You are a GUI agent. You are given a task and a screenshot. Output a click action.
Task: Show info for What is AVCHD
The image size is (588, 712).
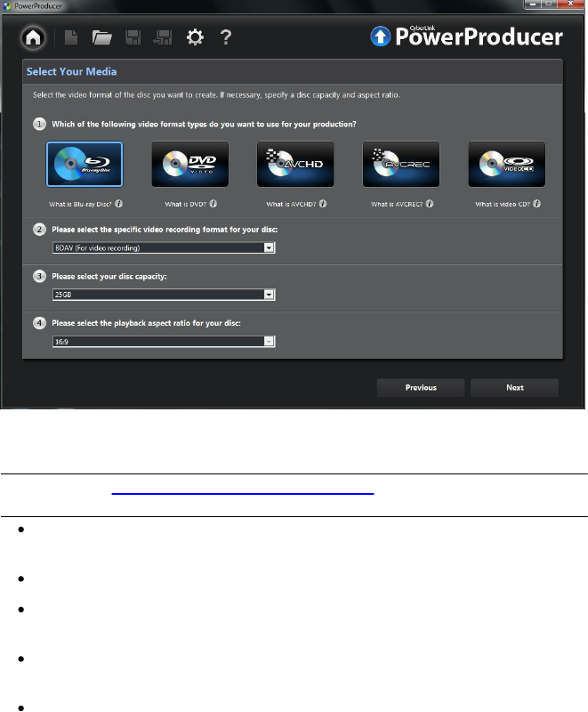pyautogui.click(x=323, y=204)
